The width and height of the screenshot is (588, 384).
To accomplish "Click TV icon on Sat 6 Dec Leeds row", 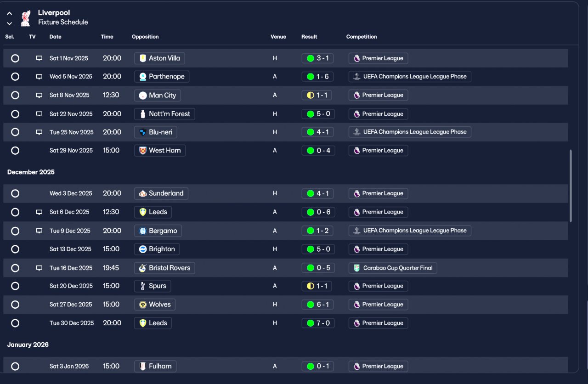I will [x=39, y=212].
